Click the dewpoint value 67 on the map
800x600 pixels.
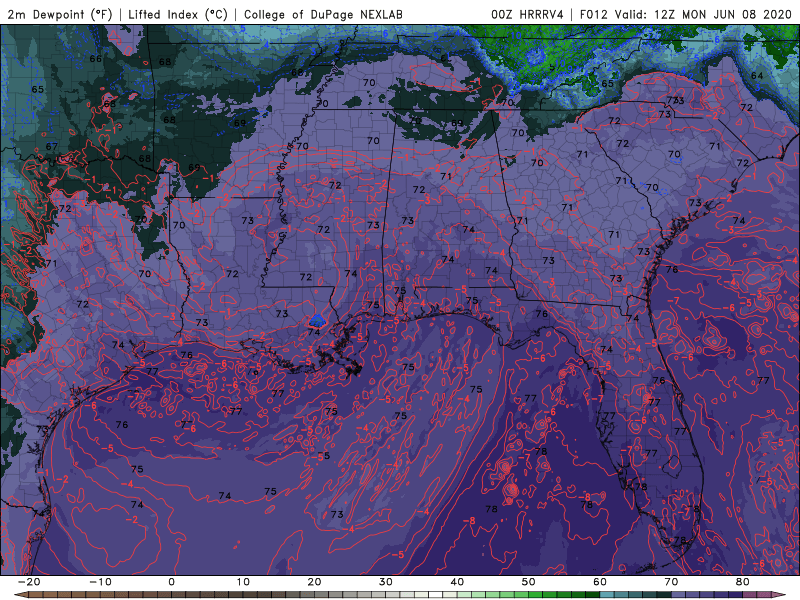(52, 146)
